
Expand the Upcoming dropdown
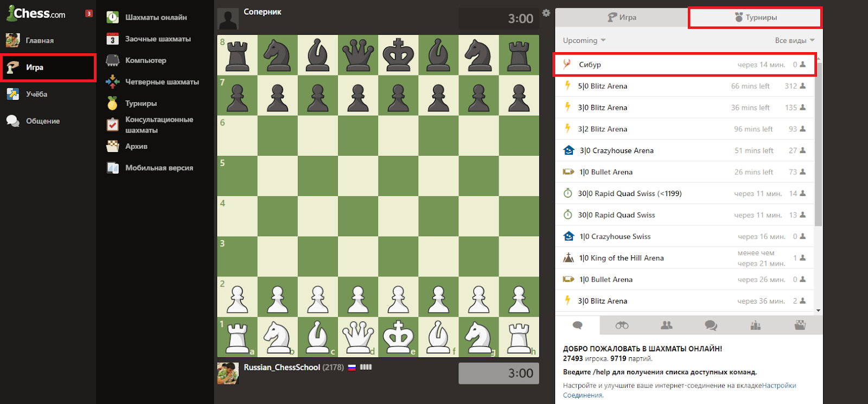[x=584, y=41]
